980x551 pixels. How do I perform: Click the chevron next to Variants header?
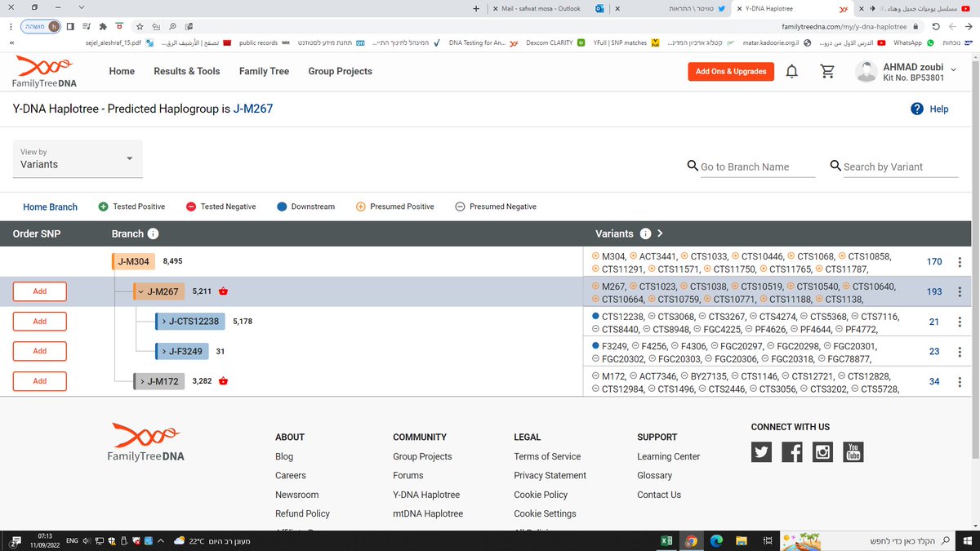(x=660, y=233)
